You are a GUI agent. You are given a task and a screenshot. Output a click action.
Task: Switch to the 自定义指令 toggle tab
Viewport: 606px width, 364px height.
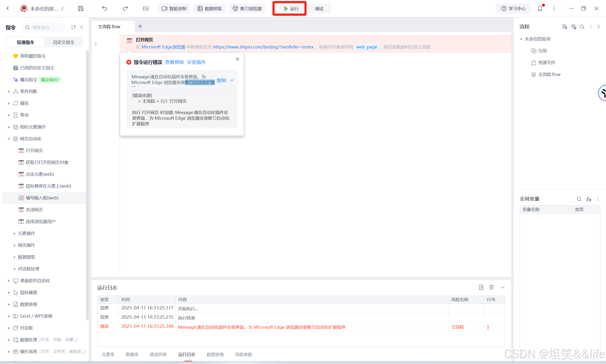(x=63, y=42)
